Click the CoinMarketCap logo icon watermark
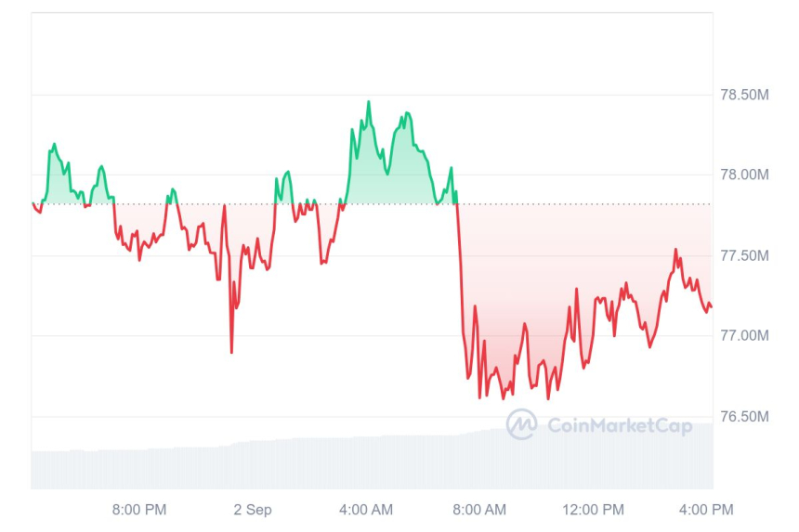799x532 pixels. click(521, 425)
